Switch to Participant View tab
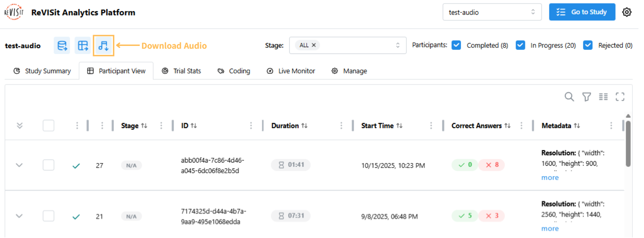Viewport: 644px width, 238px height. click(117, 71)
